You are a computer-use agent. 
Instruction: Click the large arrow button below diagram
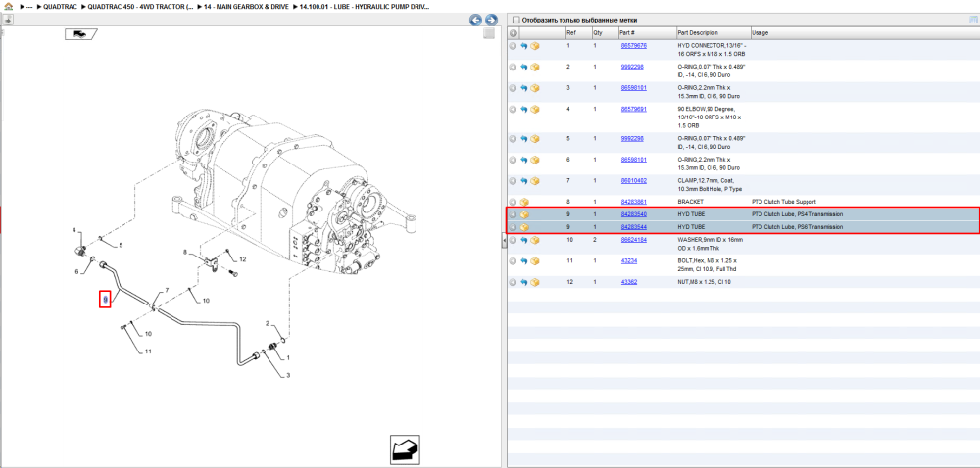[x=405, y=450]
